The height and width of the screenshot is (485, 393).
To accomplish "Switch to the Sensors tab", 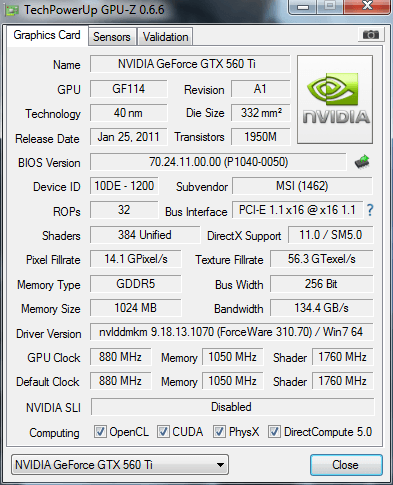I will pyautogui.click(x=112, y=37).
